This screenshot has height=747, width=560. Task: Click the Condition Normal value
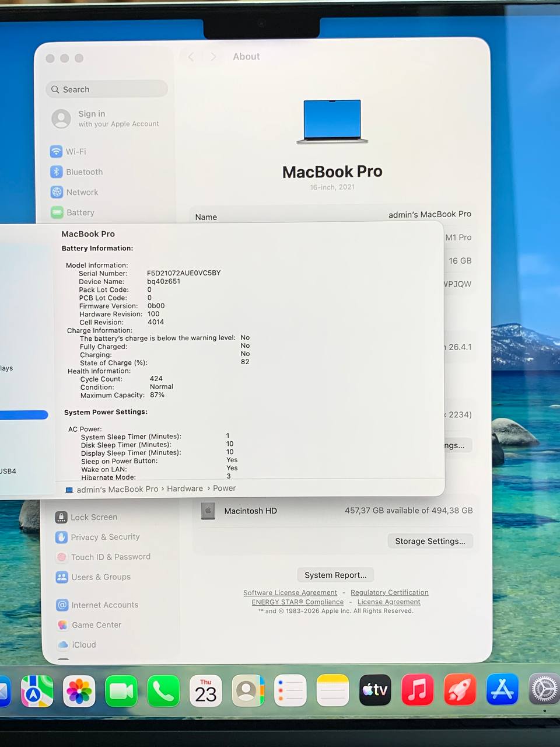coord(162,386)
